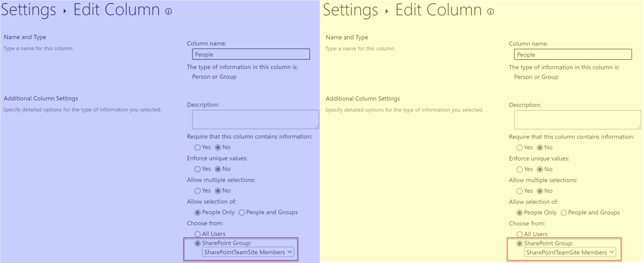Select Yes for multiple selections, blue panel

click(x=198, y=191)
